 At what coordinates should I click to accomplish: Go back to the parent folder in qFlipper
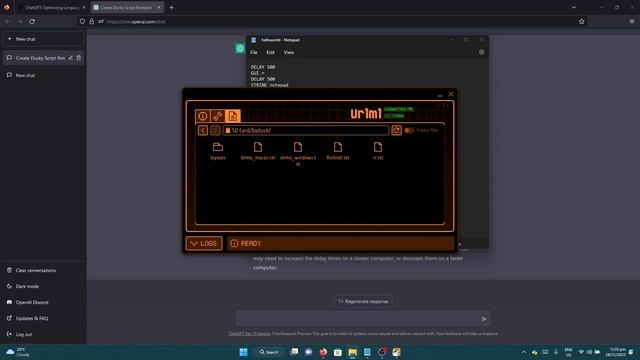tap(203, 130)
